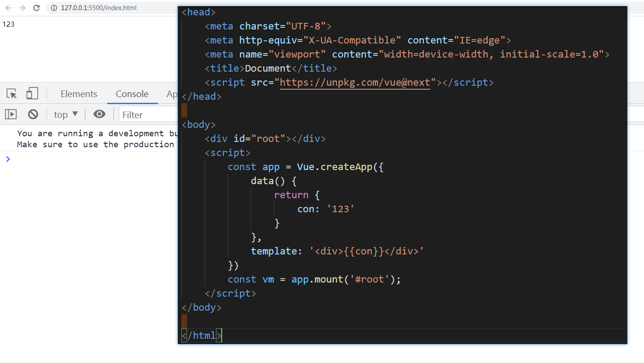Image resolution: width=644 pixels, height=363 pixels.
Task: Select the address bar URL 127.0.0.1:5500/index.html
Action: pos(99,8)
